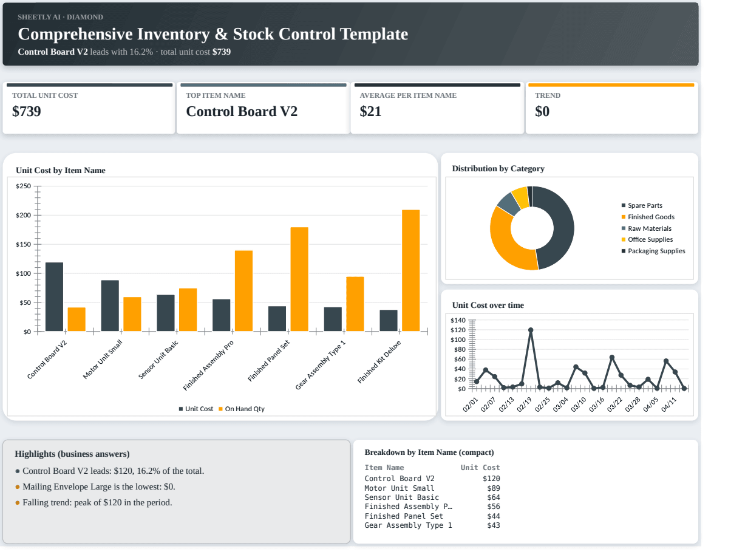Click the Unit Cost legend marker
Viewport: 745px width, 560px height.
(x=181, y=409)
